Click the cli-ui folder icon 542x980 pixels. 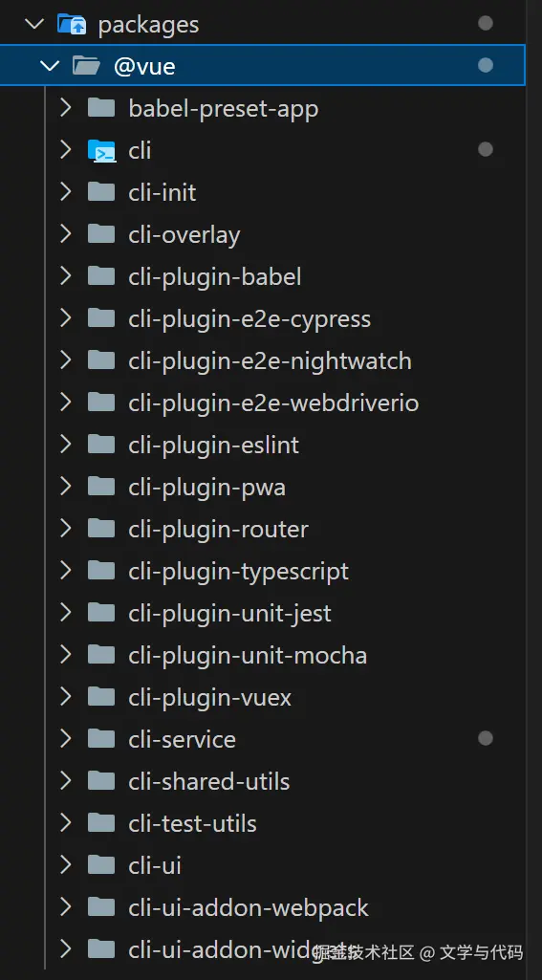coord(101,865)
